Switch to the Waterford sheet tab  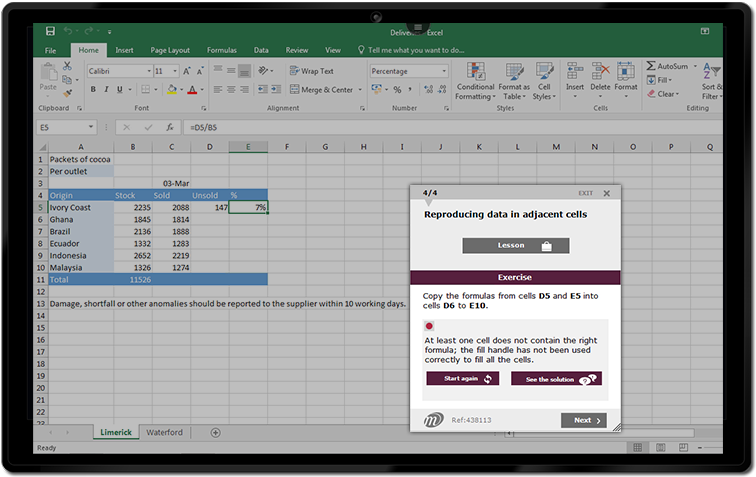pos(164,432)
